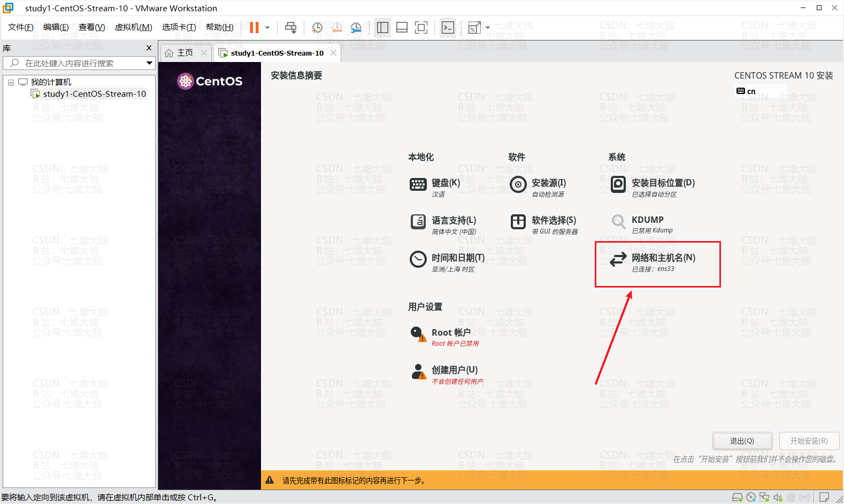Open the 选项卡(T) menu
Image resolution: width=844 pixels, height=504 pixels.
[x=179, y=27]
